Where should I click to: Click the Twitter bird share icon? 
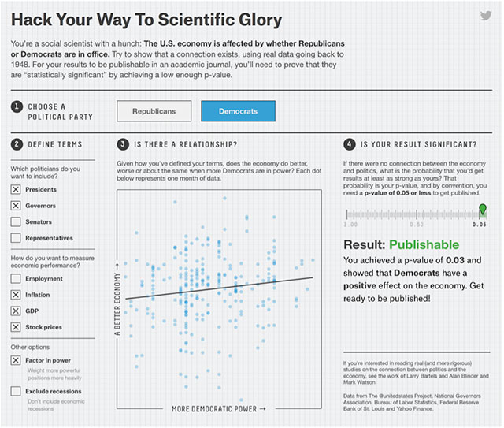point(486,17)
